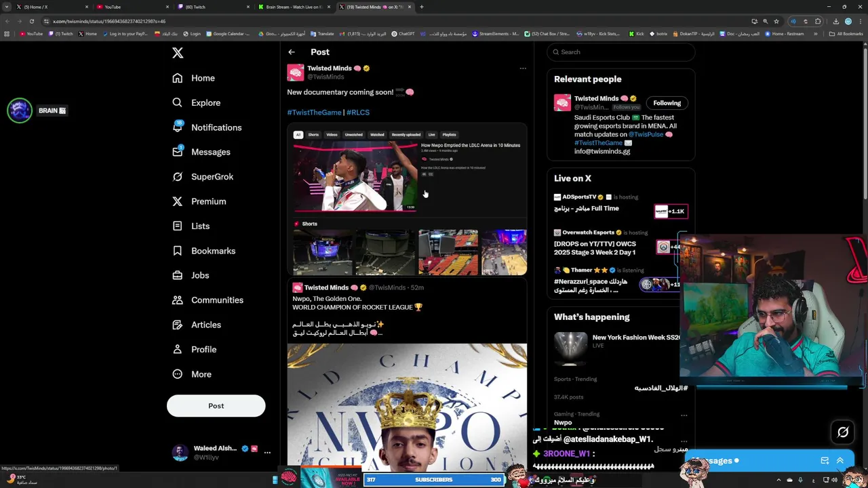Open the Kick bookmark in the bookmarks bar
The width and height of the screenshot is (868, 488).
coord(636,34)
